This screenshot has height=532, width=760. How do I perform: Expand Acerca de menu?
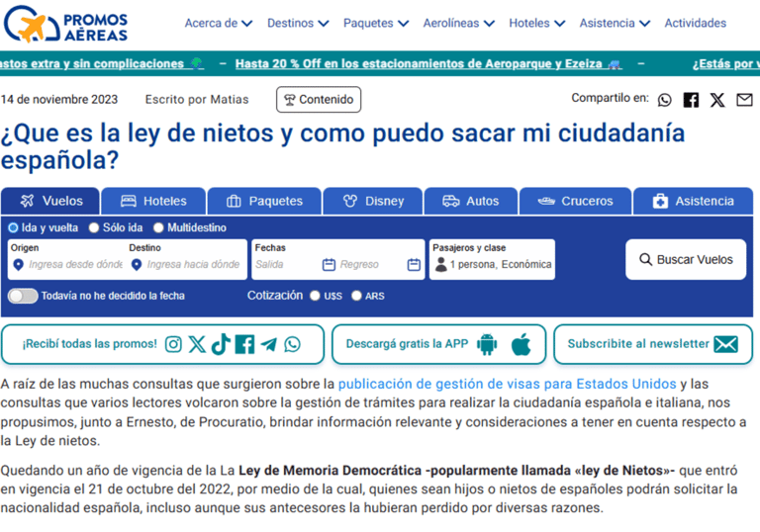click(219, 24)
